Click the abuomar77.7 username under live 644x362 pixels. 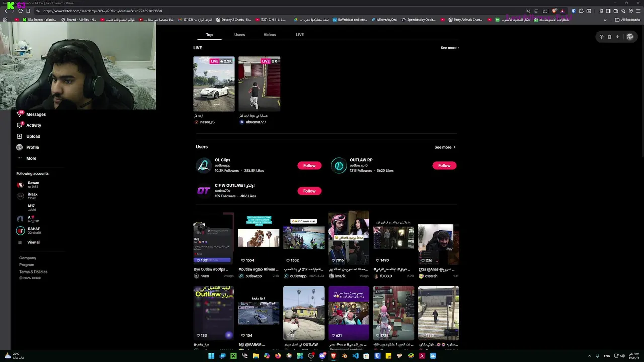pyautogui.click(x=256, y=122)
